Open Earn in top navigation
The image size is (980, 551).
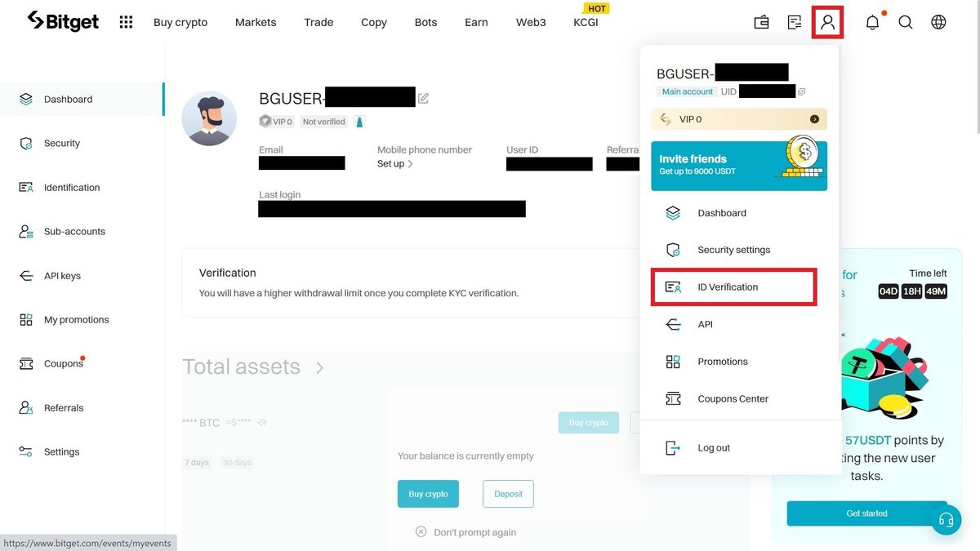click(x=476, y=22)
